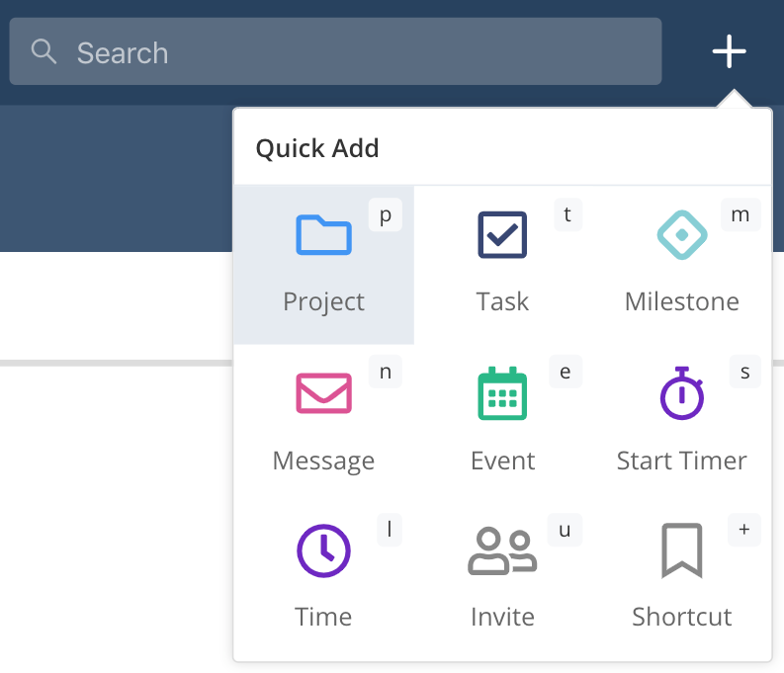Click the "s" shortcut key badge
Image resolution: width=784 pixels, height=673 pixels.
[x=745, y=372]
